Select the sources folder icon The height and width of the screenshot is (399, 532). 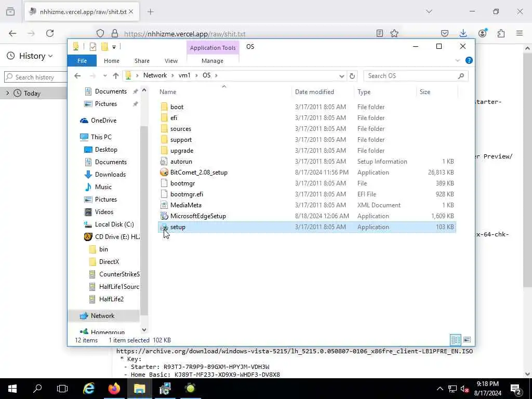164,129
